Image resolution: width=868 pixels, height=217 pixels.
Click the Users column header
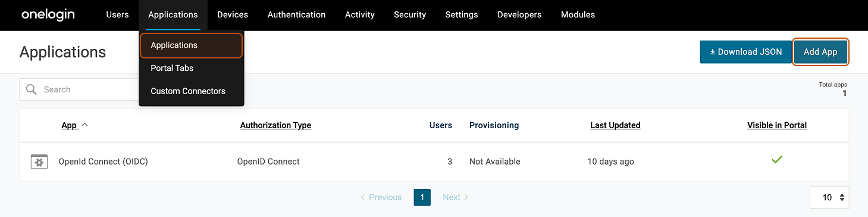pos(441,125)
